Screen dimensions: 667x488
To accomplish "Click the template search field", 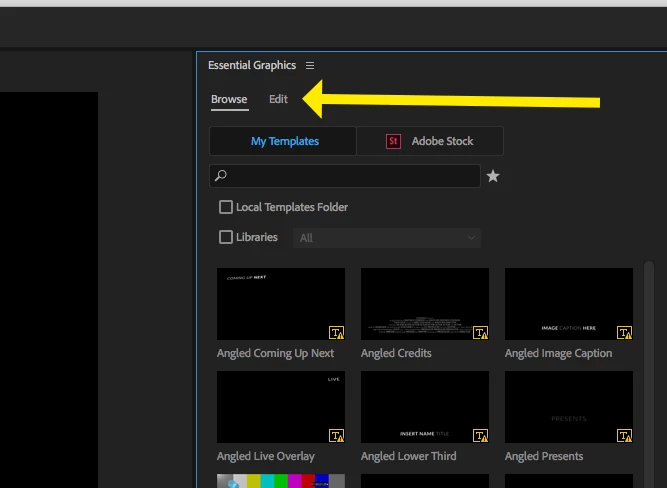I will click(345, 176).
